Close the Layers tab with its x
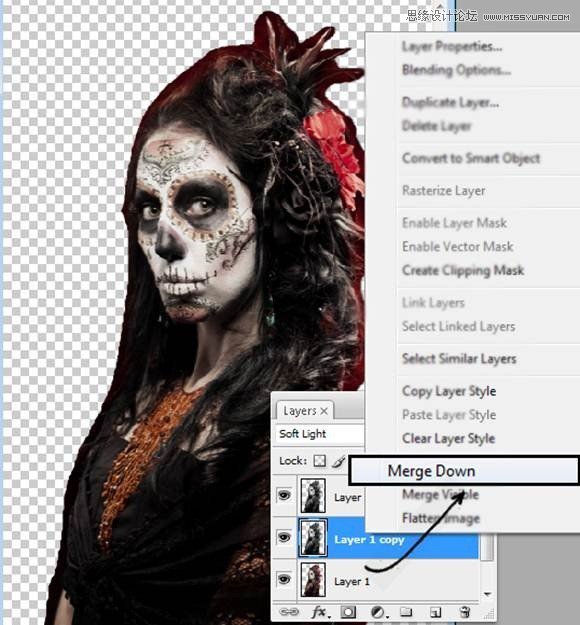 point(324,411)
